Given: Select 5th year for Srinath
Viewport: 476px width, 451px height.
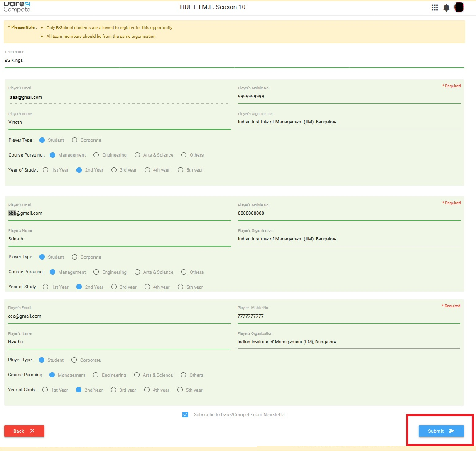Looking at the screenshot, I should coord(180,287).
